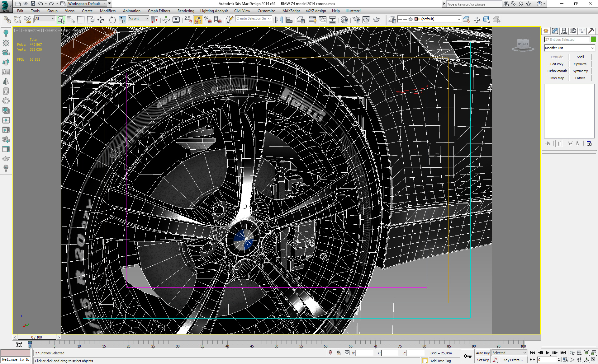Activate the Select and Move tool
Image resolution: width=598 pixels, height=364 pixels.
point(101,20)
